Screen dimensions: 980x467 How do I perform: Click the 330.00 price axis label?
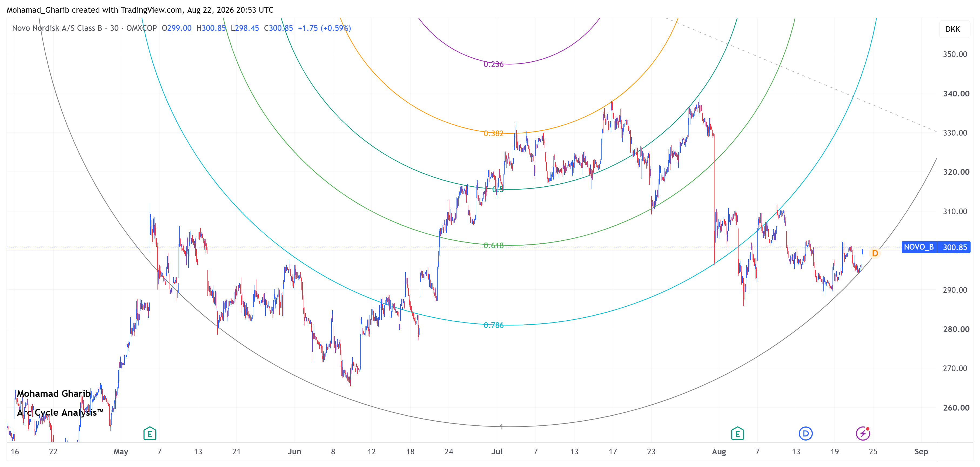[x=955, y=133]
